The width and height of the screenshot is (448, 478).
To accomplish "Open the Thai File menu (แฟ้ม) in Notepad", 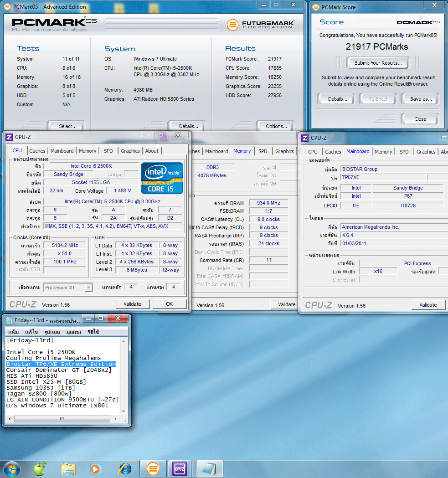I will [13, 332].
